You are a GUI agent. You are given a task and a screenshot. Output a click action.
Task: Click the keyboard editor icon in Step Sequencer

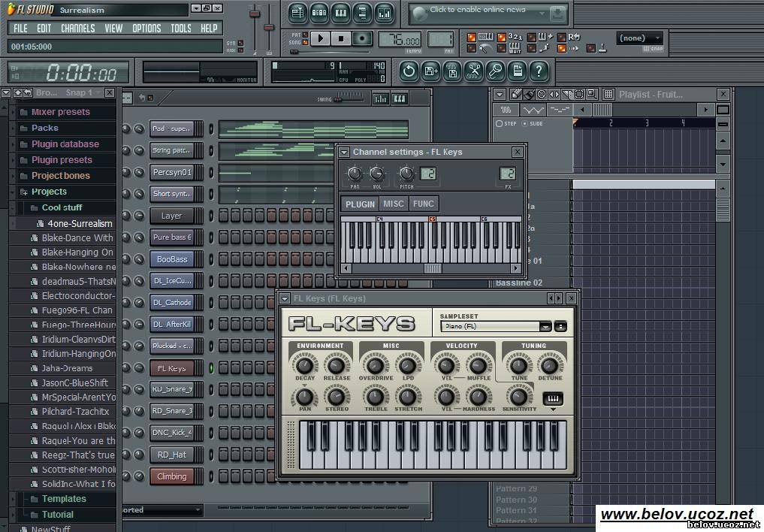[400, 99]
